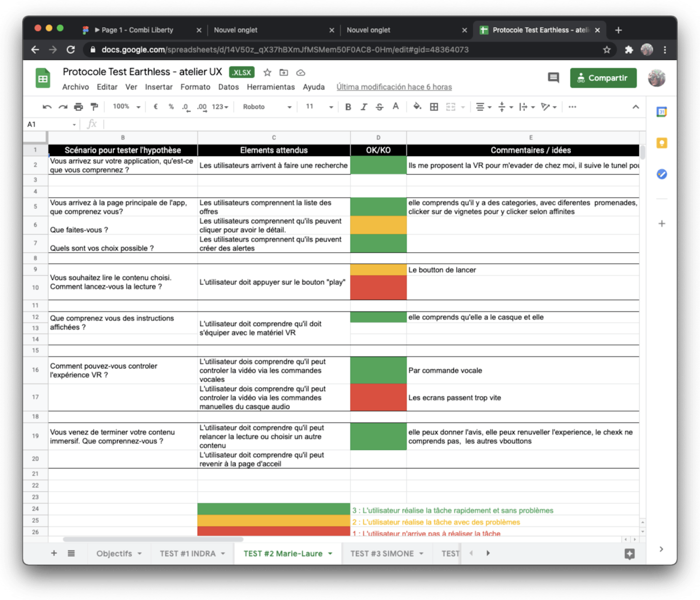700x600 pixels.
Task: Open the comment history
Action: pos(553,77)
